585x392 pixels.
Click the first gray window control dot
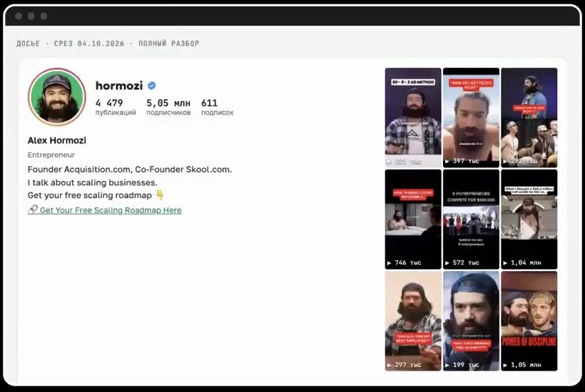[x=19, y=16]
